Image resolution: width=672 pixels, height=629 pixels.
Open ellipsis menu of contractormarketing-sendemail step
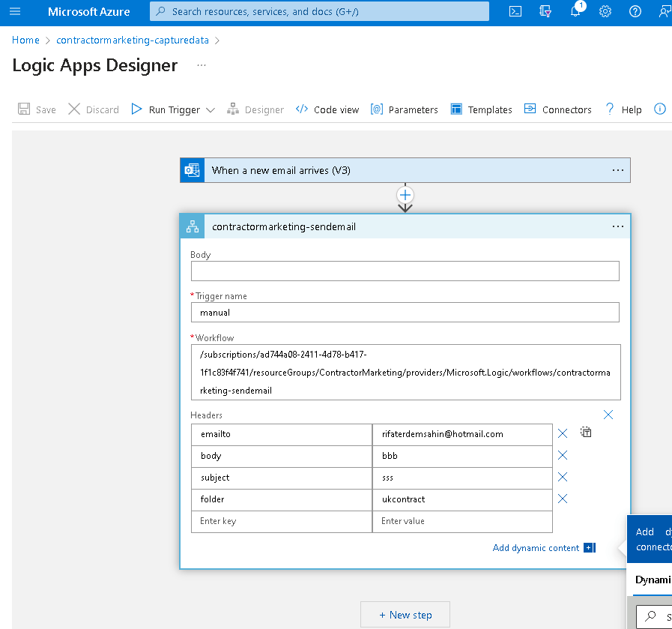tap(618, 226)
